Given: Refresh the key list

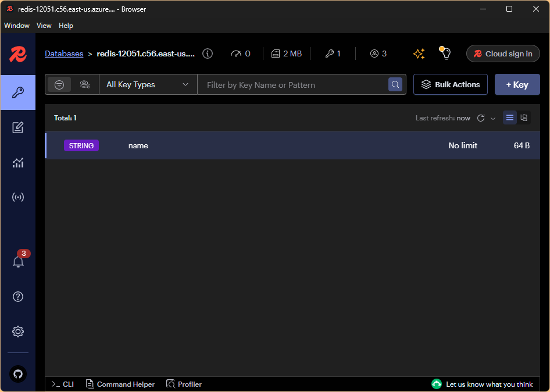Looking at the screenshot, I should pyautogui.click(x=481, y=118).
